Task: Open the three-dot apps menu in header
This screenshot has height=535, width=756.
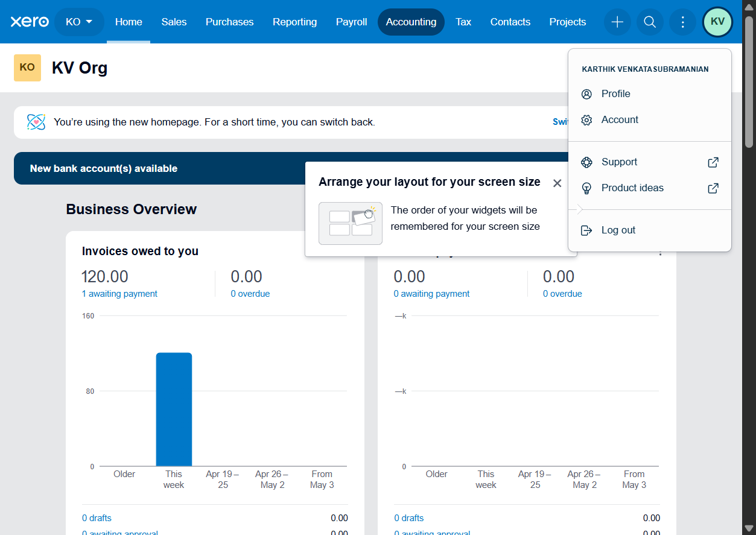Action: 682,22
